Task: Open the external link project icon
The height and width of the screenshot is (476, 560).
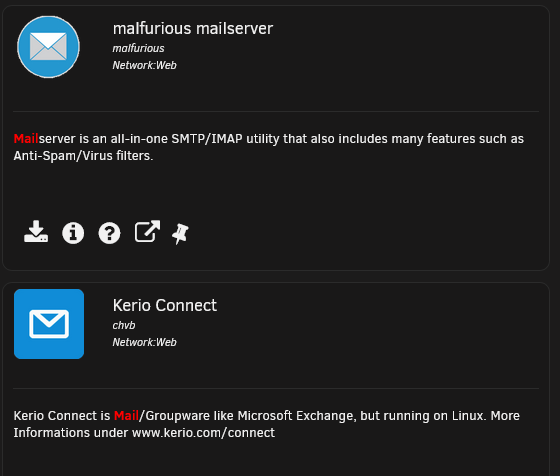Action: pyautogui.click(x=147, y=231)
